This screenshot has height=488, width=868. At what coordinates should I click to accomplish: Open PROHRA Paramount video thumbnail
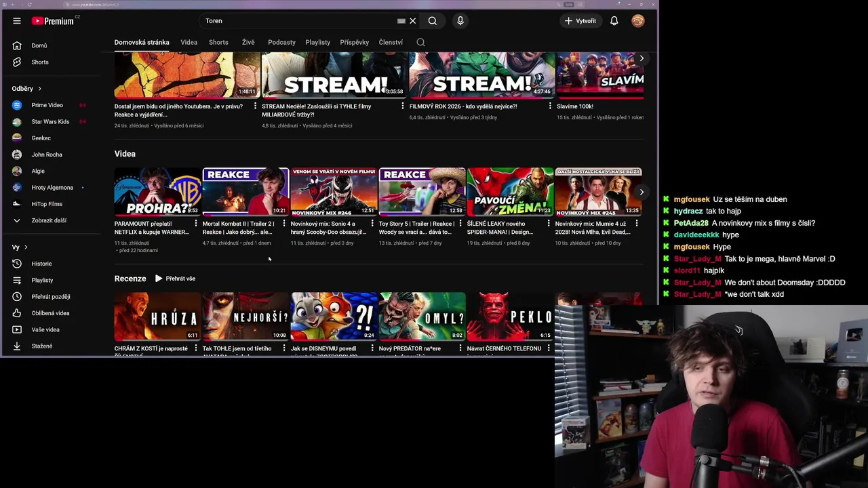[157, 192]
